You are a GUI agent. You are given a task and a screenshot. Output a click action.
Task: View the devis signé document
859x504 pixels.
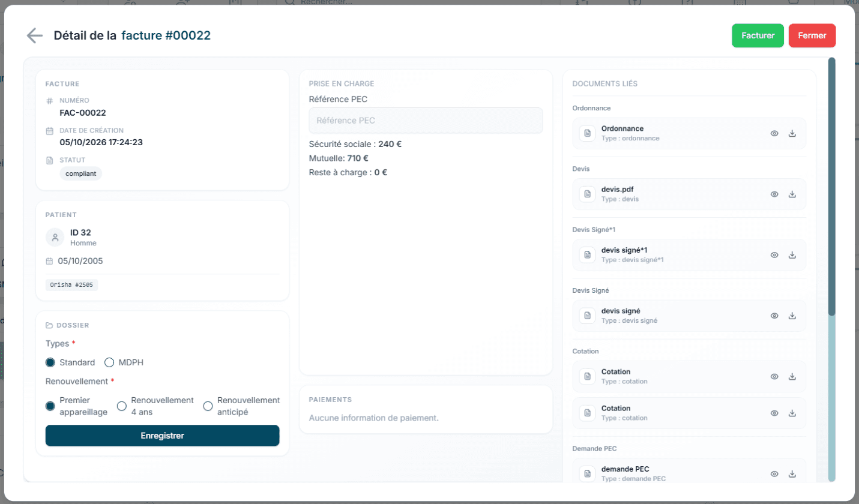[774, 316]
